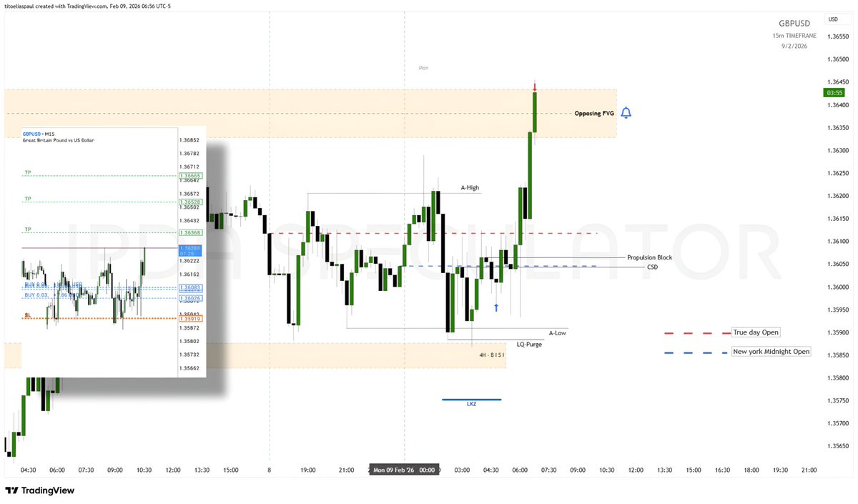
Task: Select the orange 1.35919 stop-loss price tag
Action: 191,318
